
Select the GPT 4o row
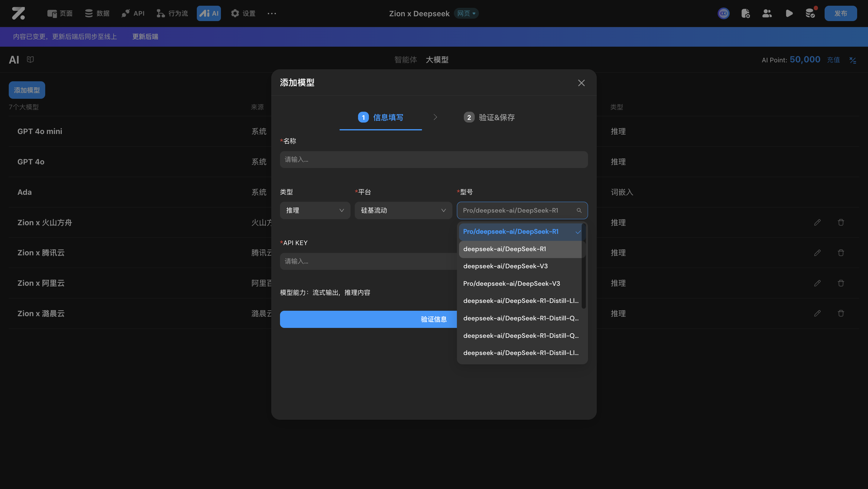pos(434,162)
